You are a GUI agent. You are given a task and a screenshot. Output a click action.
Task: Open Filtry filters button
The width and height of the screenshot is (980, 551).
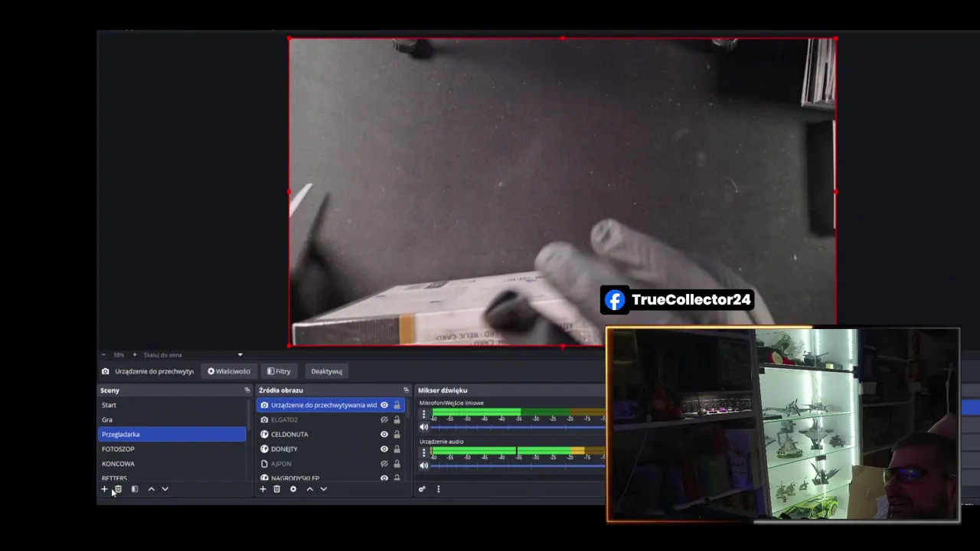pos(279,371)
